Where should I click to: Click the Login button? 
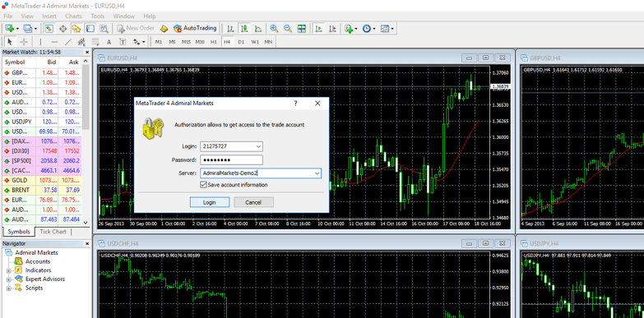click(210, 202)
